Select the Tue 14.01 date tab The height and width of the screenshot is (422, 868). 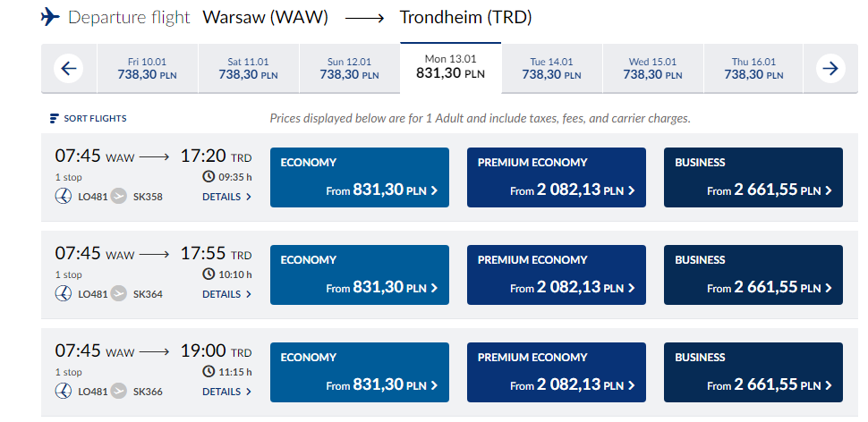tap(551, 69)
